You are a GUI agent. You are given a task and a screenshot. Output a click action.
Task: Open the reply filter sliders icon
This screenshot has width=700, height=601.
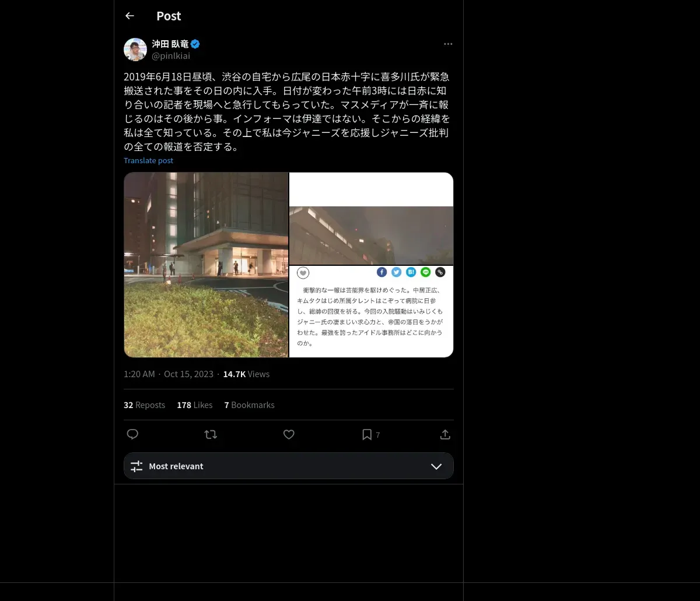tap(136, 466)
